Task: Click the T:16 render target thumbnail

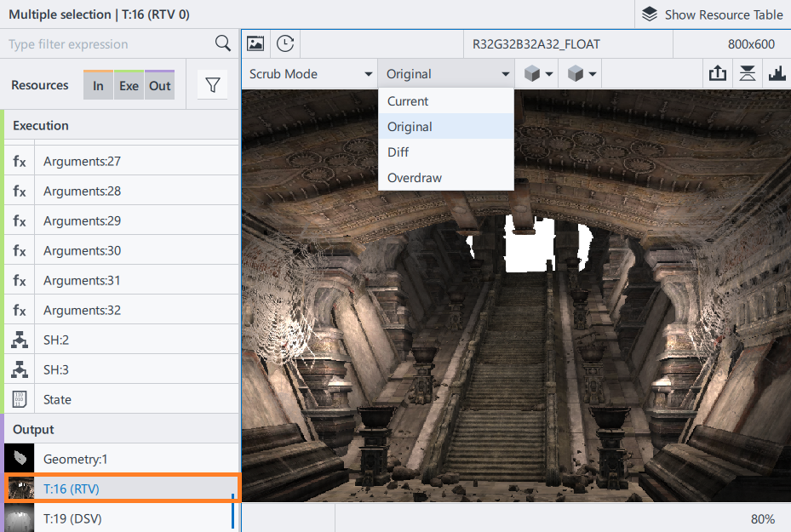Action: pos(21,488)
